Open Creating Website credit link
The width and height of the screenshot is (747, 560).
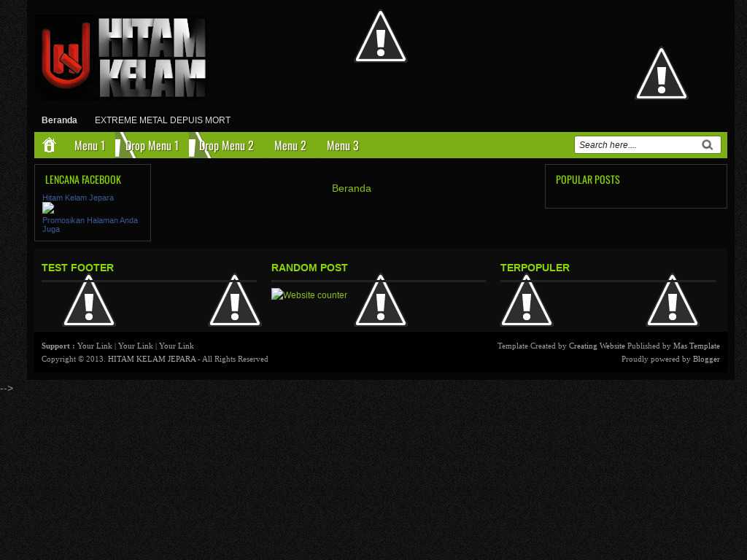(597, 346)
